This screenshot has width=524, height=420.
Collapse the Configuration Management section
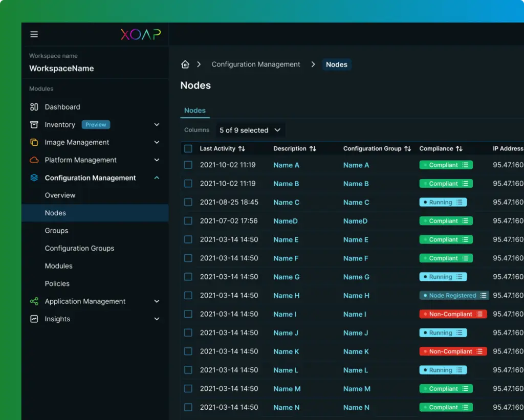click(x=156, y=178)
